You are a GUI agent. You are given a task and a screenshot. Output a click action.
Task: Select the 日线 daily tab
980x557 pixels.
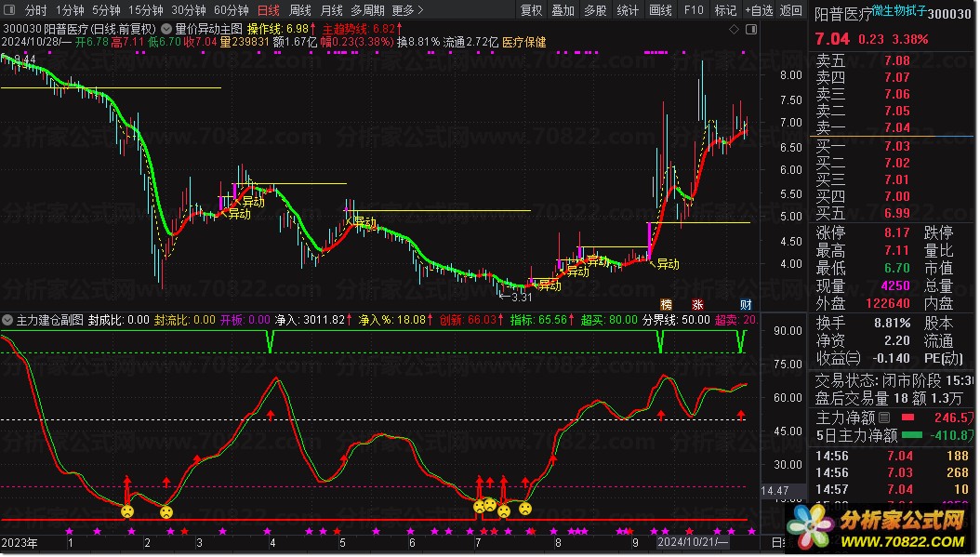(x=269, y=10)
